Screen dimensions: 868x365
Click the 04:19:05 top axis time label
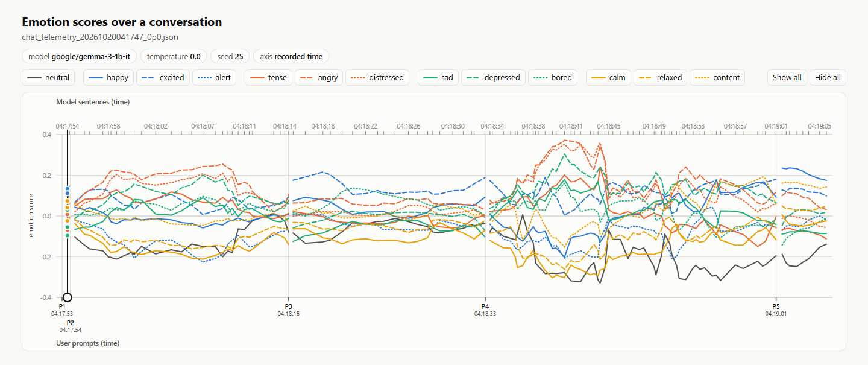[819, 126]
